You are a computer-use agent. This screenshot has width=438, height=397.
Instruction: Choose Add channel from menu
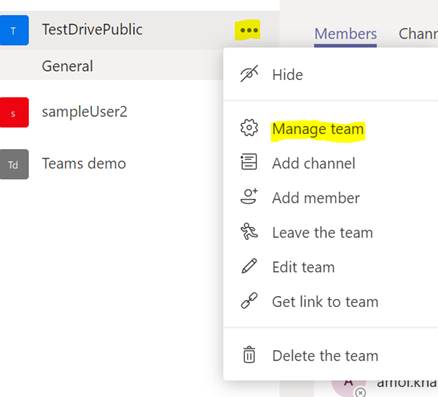point(314,164)
